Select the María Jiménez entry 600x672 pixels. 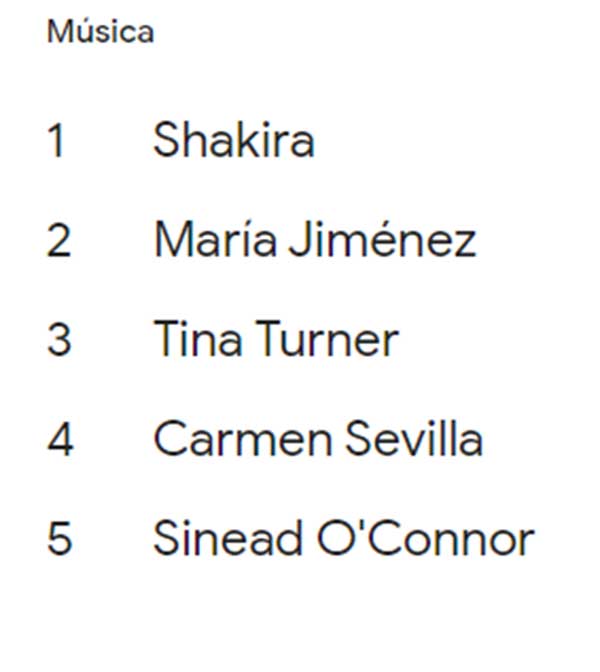314,240
